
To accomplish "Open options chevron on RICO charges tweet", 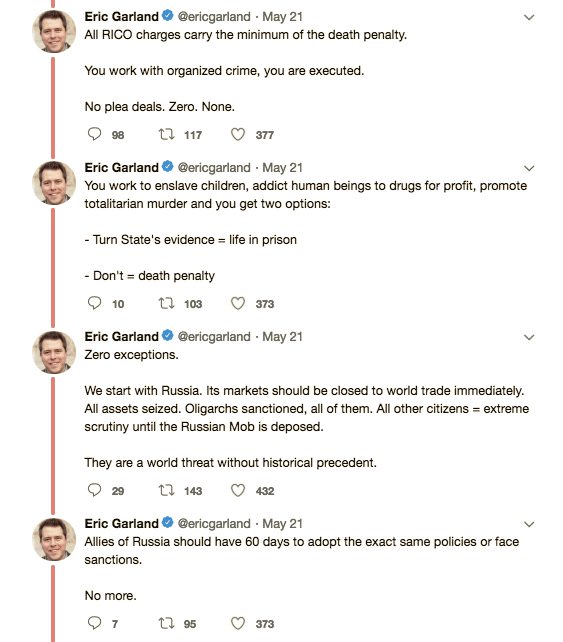I will click(x=529, y=17).
